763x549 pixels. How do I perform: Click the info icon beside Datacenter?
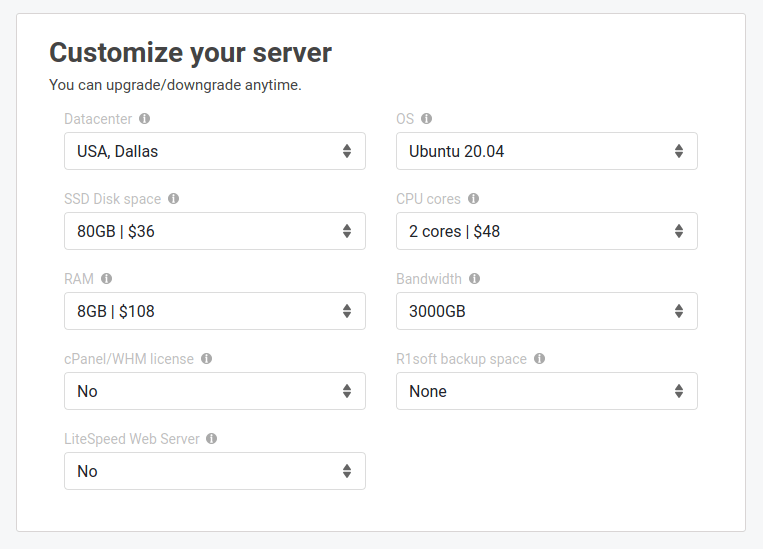pos(145,119)
